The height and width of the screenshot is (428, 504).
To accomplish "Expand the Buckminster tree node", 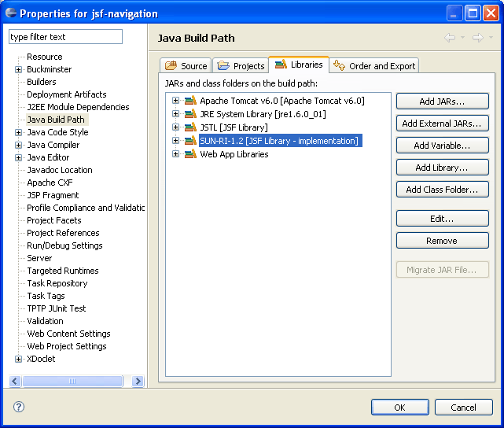I will (x=18, y=69).
